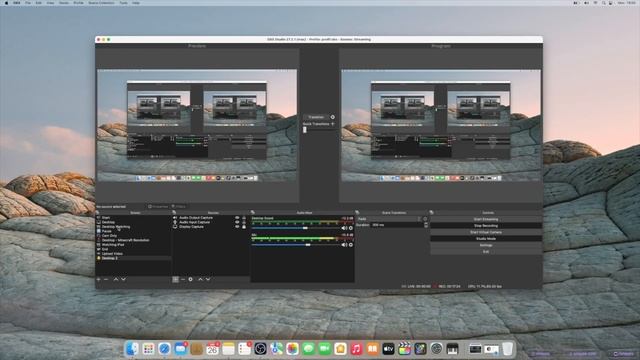
Task: Move source down in Sources list
Action: (208, 279)
